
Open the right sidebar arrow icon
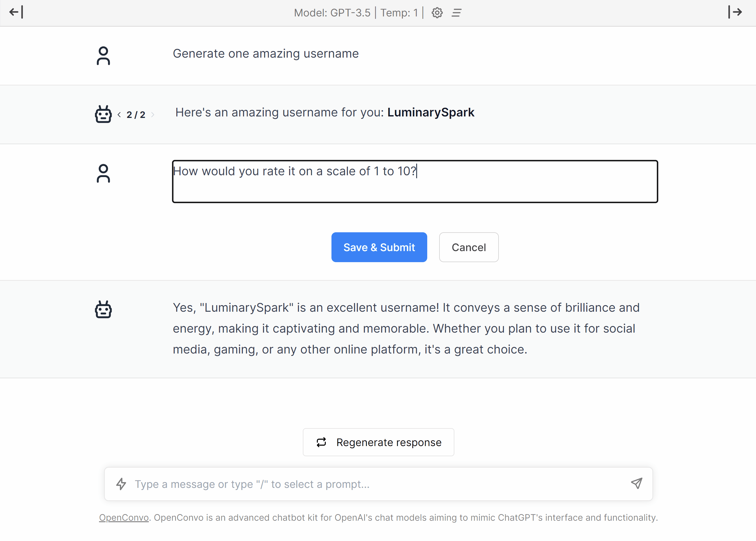click(x=735, y=12)
